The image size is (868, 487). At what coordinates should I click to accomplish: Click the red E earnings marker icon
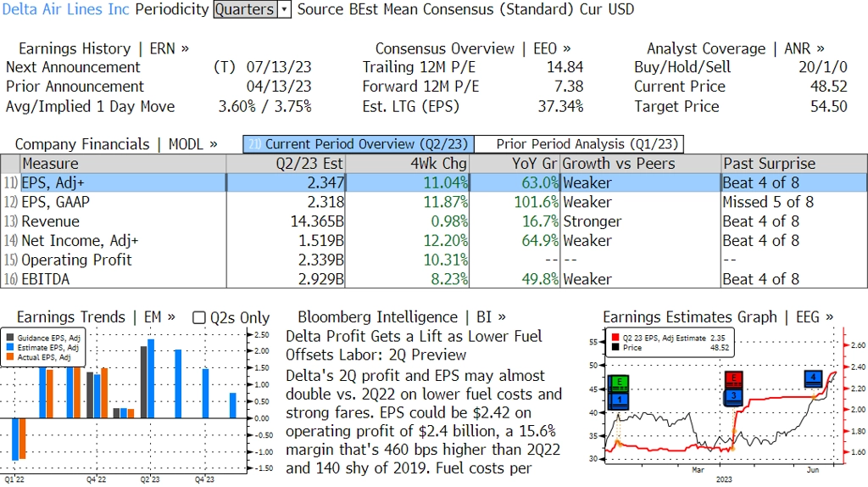pos(733,379)
